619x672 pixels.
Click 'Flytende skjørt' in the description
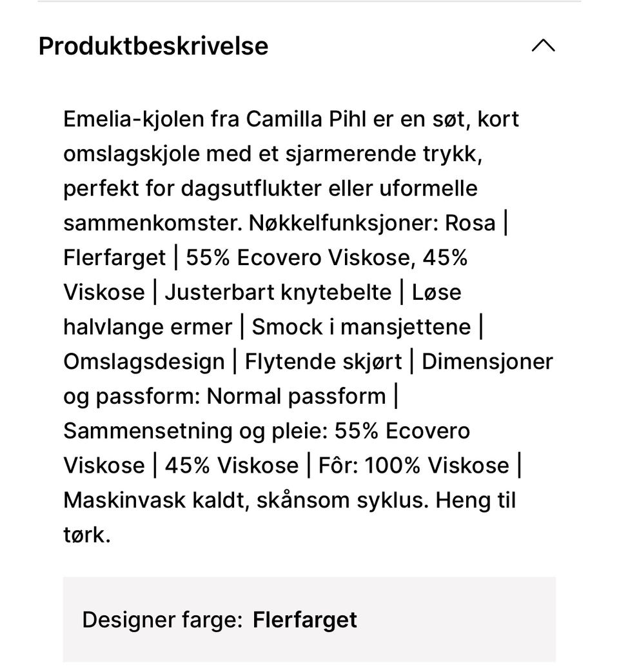point(323,361)
